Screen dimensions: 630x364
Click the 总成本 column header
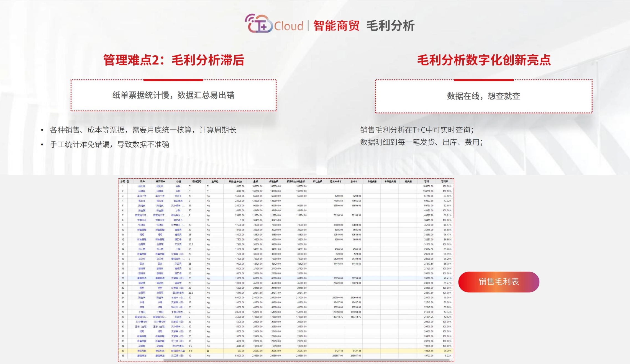tap(354, 181)
